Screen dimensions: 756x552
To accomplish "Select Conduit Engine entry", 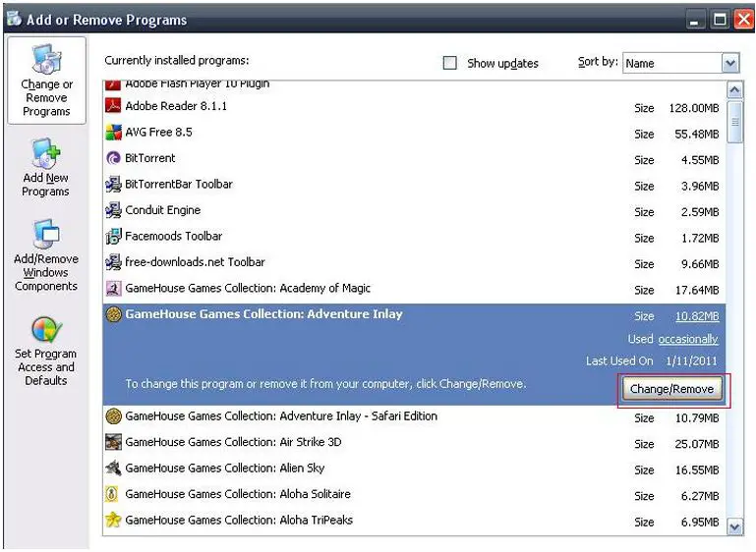I will tap(414, 210).
